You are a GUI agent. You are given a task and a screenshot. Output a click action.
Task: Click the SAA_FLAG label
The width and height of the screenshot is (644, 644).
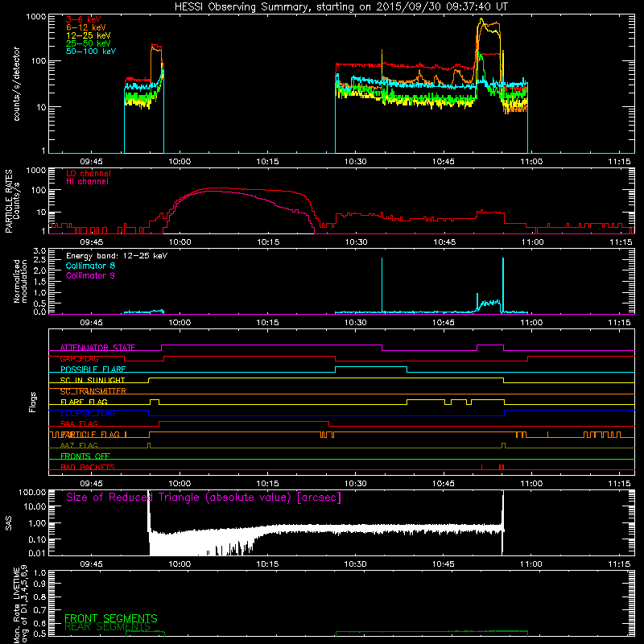pos(79,423)
